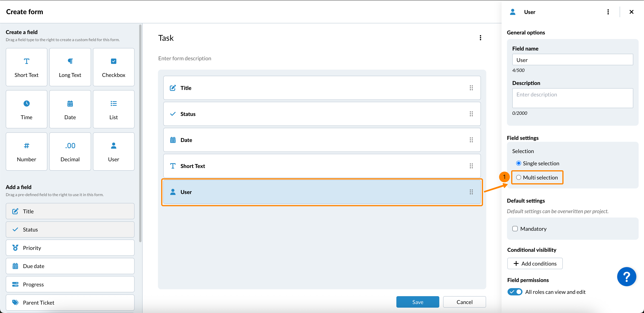Check the Mandatory checkbox

(x=515, y=229)
